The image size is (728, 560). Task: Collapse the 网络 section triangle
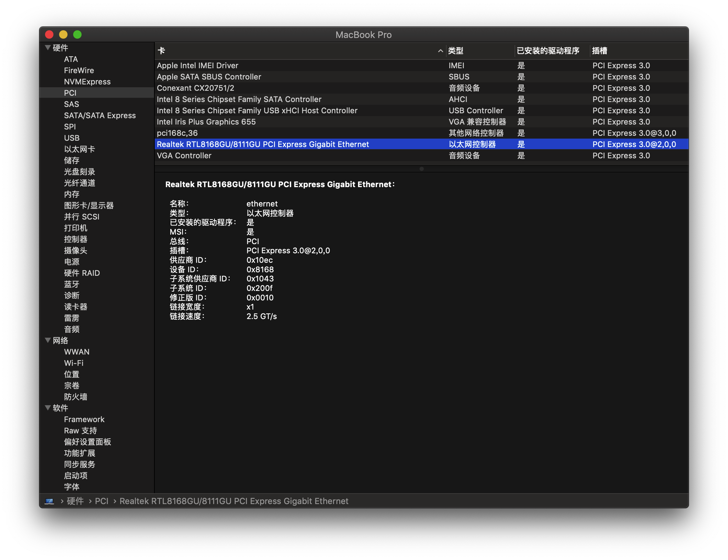point(48,340)
